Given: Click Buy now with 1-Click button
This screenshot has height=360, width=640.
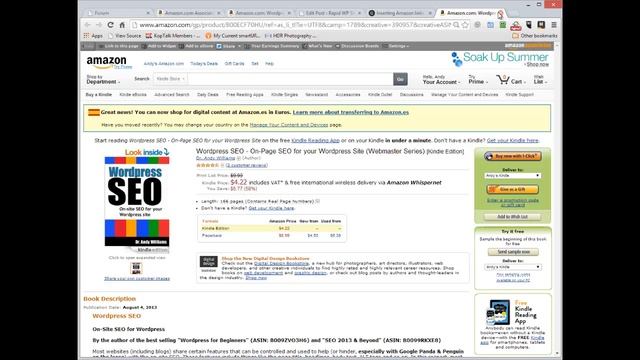Looking at the screenshot, I should pyautogui.click(x=513, y=156).
